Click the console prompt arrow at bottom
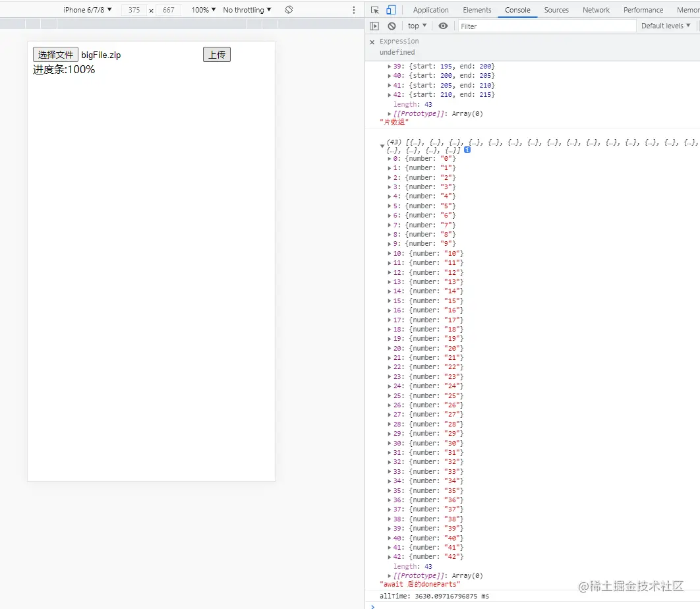The width and height of the screenshot is (700, 609). (373, 606)
